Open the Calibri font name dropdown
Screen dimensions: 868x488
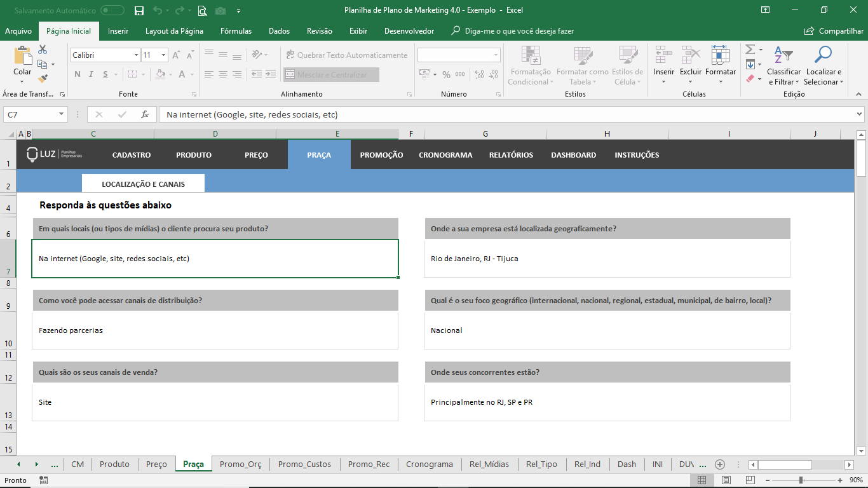click(136, 55)
